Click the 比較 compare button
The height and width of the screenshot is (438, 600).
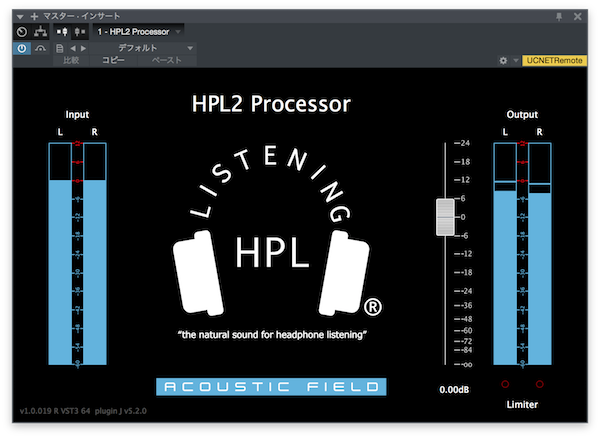click(71, 60)
